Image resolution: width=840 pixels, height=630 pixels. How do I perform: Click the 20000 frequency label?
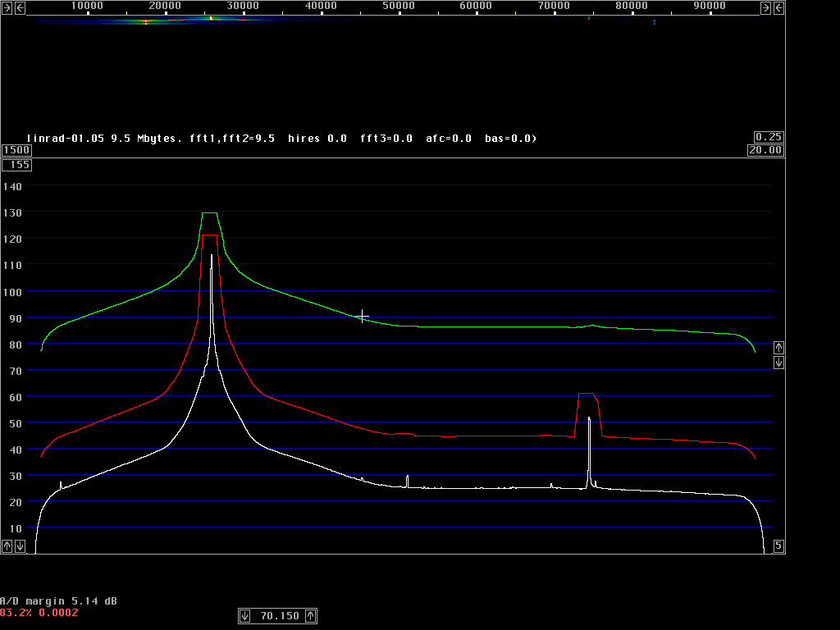click(x=164, y=6)
